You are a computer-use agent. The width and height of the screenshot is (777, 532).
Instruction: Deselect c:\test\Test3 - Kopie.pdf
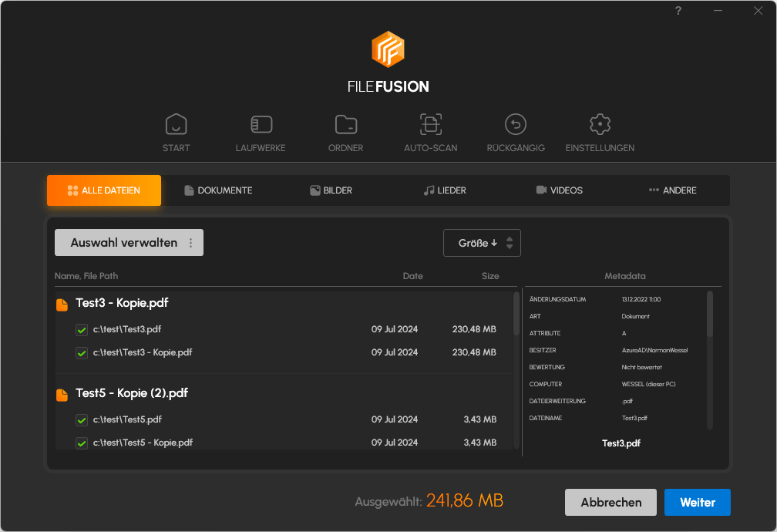(82, 352)
